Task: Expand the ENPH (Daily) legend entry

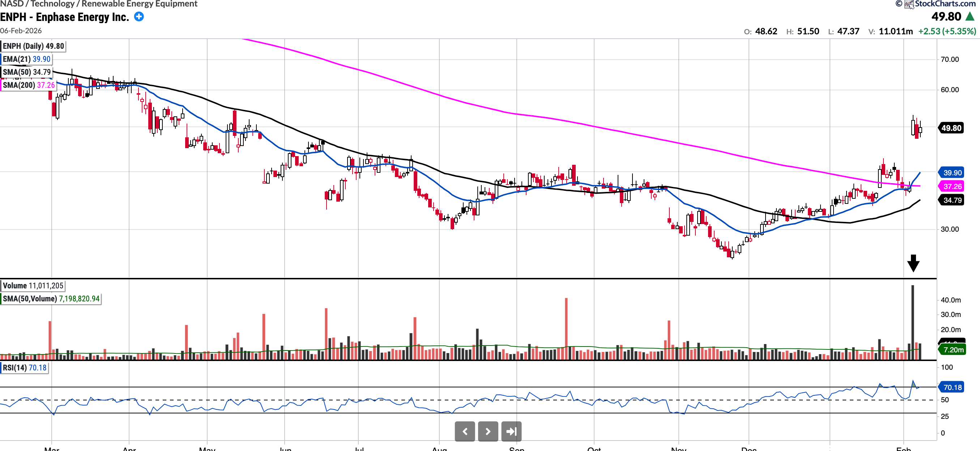Action: (x=33, y=46)
